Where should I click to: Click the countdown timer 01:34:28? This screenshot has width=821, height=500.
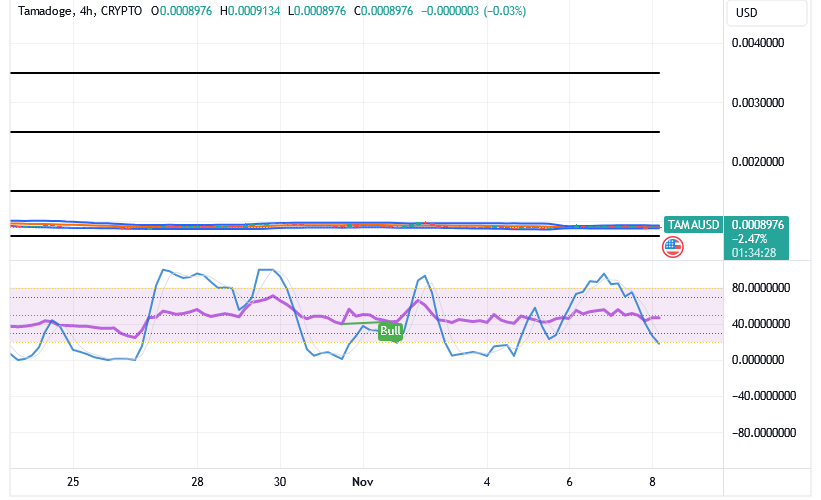(754, 253)
